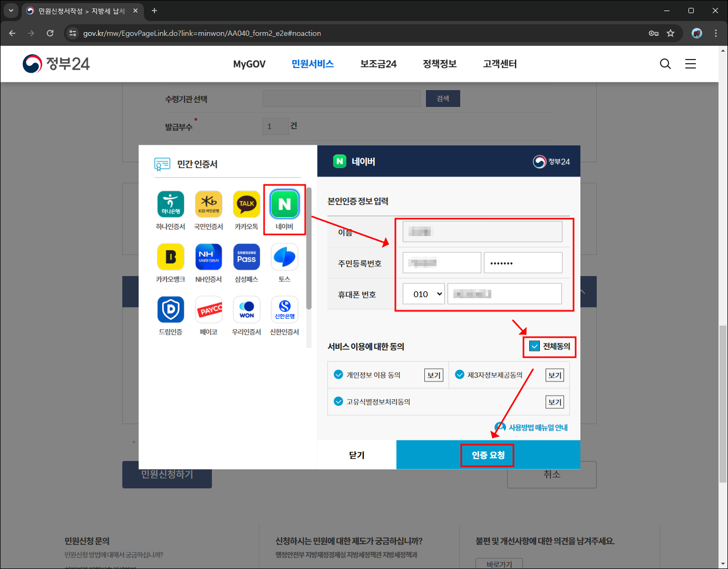The height and width of the screenshot is (569, 728).
Task: Choose the 국민인증서 KB certificate icon
Action: 209,204
